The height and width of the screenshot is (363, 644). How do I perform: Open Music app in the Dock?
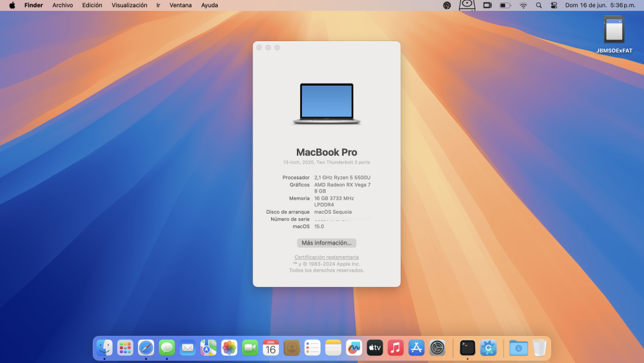(x=395, y=348)
